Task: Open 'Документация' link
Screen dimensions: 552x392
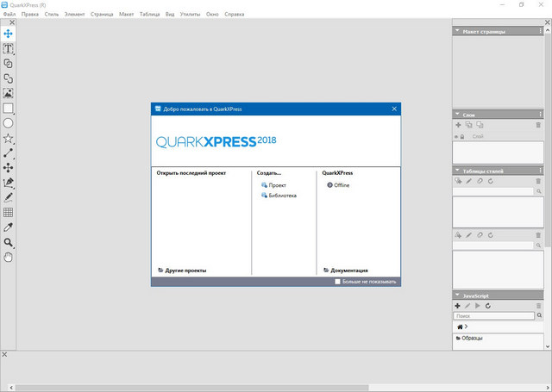Action: tap(346, 271)
